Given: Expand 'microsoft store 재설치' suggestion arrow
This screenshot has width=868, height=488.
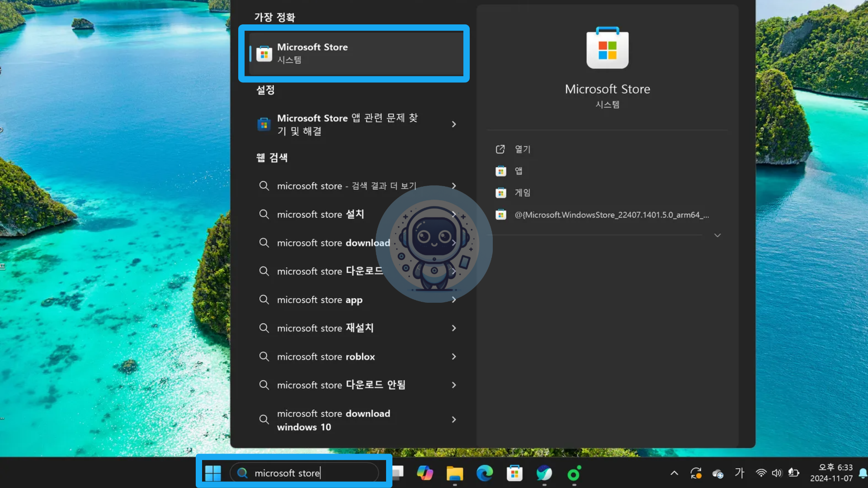Looking at the screenshot, I should point(454,328).
